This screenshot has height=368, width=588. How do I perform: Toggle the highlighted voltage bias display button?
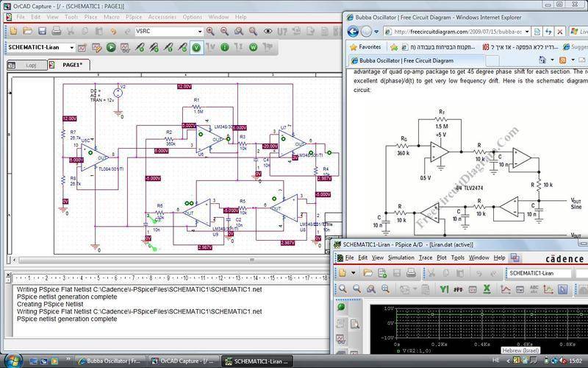click(x=197, y=47)
